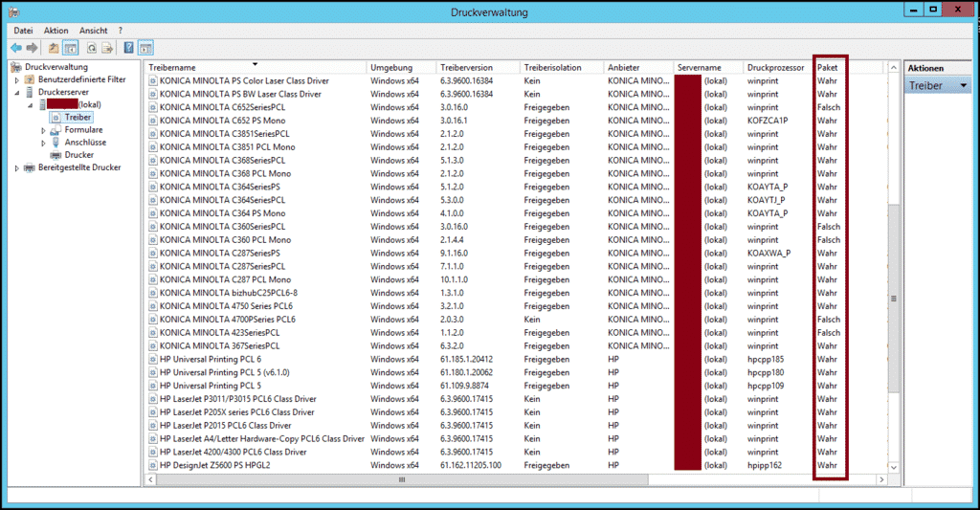Select row KONICA MINOLTA 4750 Series PCL6
The image size is (980, 510).
pyautogui.click(x=516, y=306)
